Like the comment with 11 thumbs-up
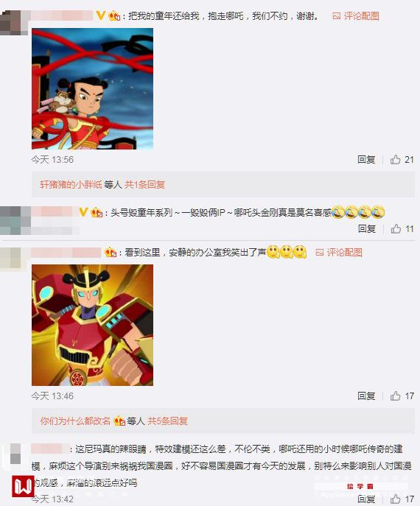 click(x=402, y=229)
